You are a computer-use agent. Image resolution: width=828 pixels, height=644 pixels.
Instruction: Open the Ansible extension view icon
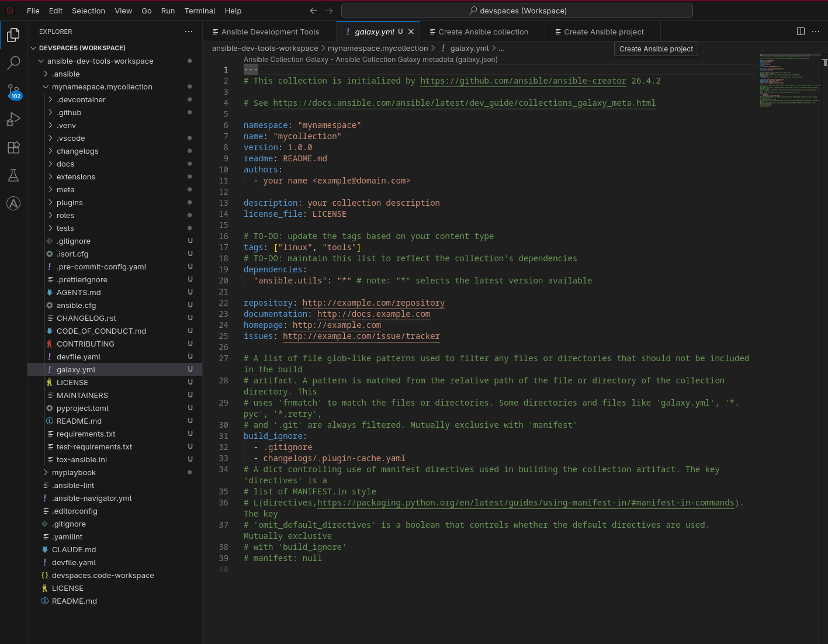(x=13, y=203)
